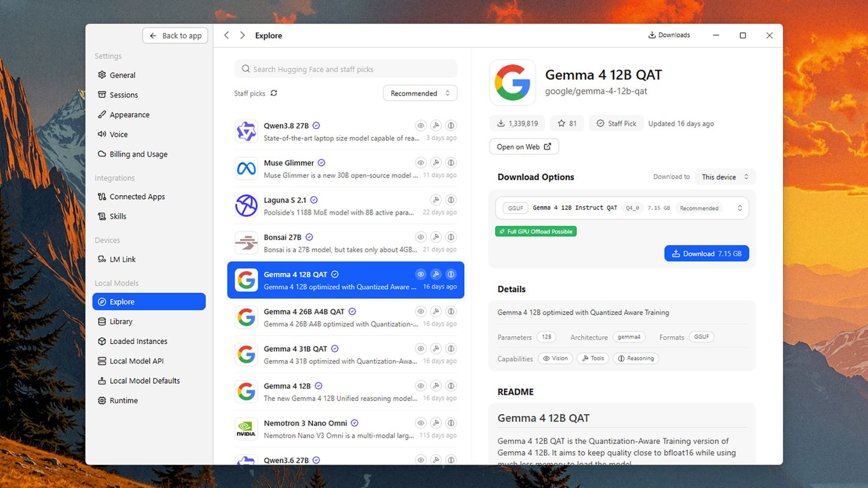
Task: Select the plain Gemma 4 12B list entry
Action: pos(346,391)
